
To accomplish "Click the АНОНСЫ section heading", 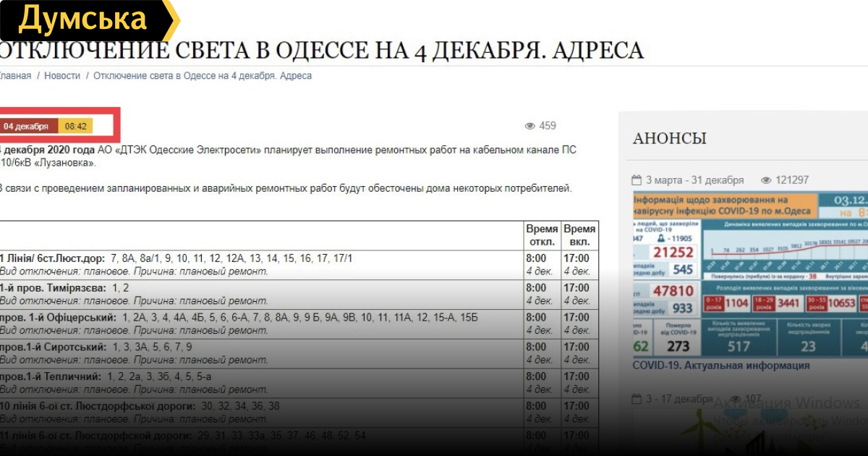I will pyautogui.click(x=669, y=138).
